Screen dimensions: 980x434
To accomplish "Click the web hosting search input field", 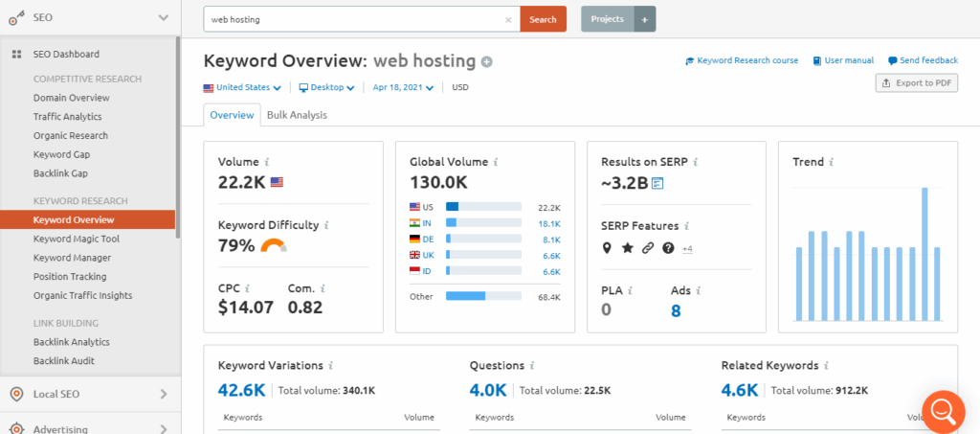I will point(354,19).
